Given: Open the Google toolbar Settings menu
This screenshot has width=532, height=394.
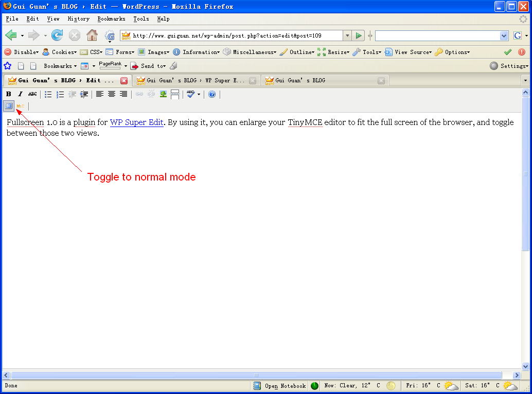Looking at the screenshot, I should click(x=509, y=66).
